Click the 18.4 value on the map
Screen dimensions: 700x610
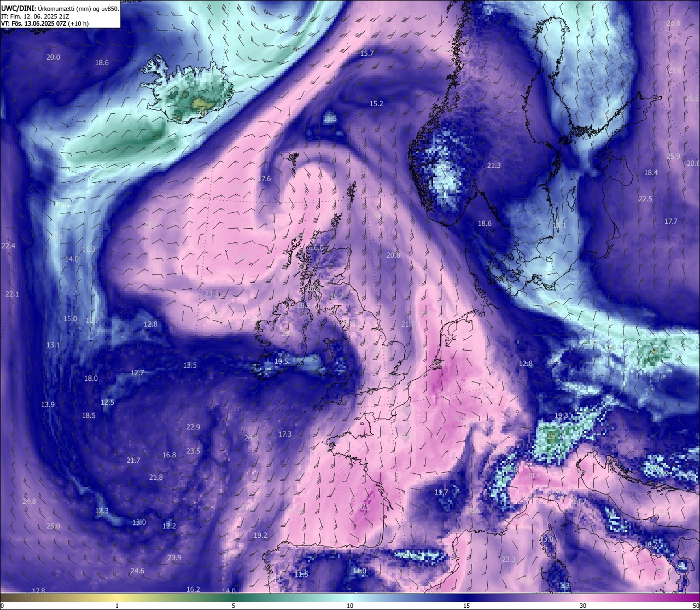pyautogui.click(x=651, y=173)
